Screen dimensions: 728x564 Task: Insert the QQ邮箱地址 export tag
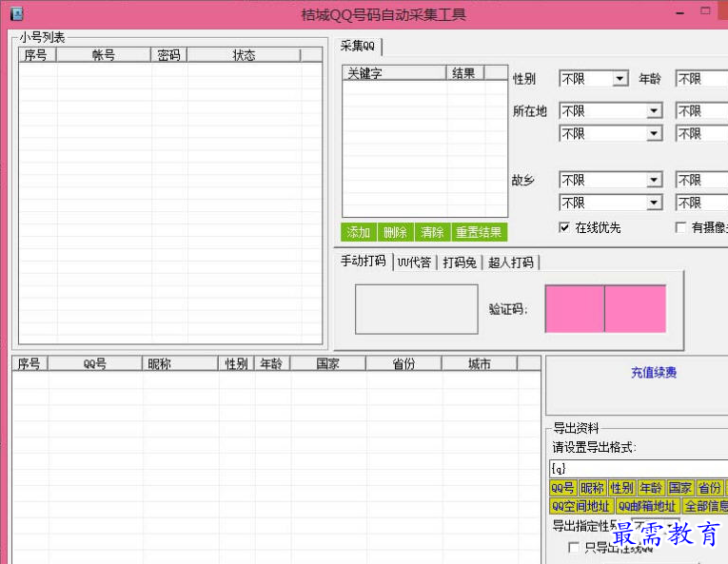tap(648, 506)
